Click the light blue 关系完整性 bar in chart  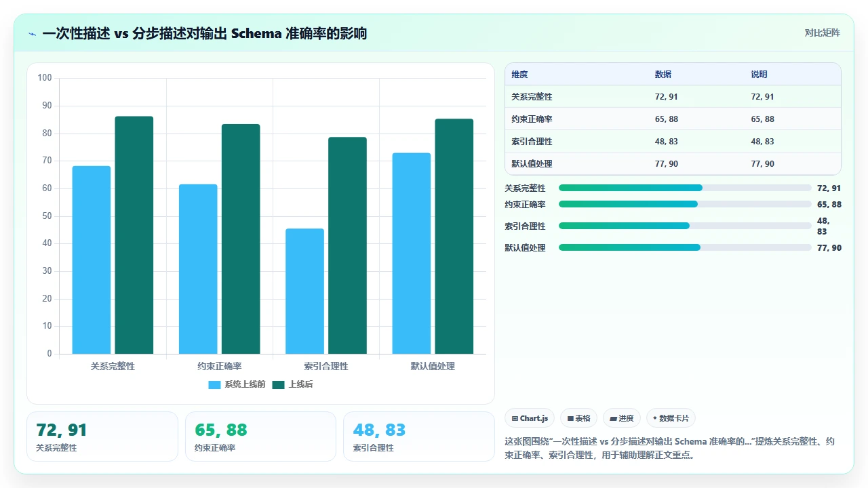coord(92,260)
